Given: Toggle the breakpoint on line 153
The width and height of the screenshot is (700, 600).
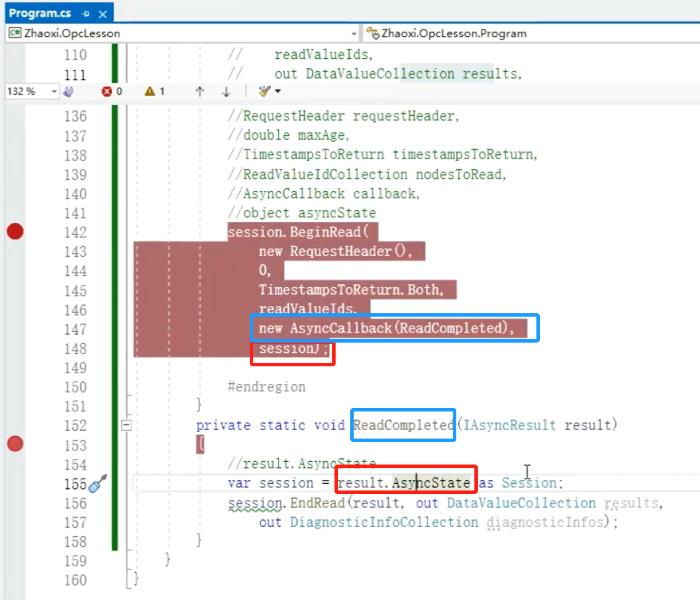Looking at the screenshot, I should (x=15, y=444).
